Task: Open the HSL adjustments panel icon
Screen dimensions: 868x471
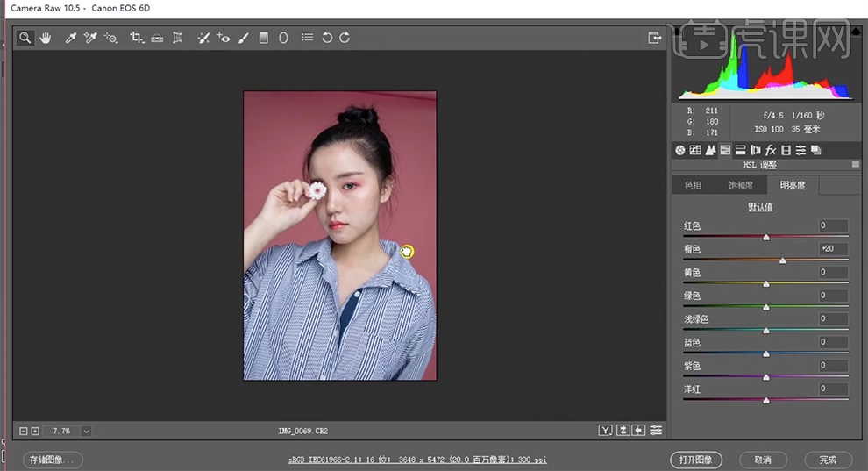Action: click(x=725, y=150)
